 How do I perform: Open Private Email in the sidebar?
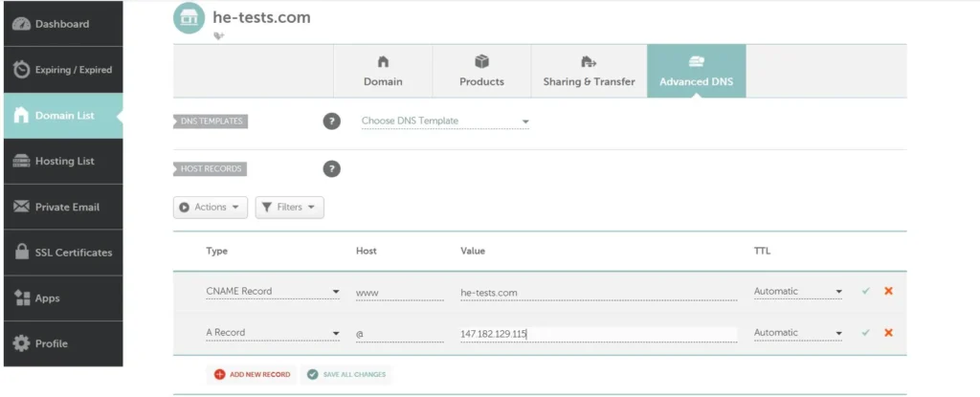tap(63, 207)
